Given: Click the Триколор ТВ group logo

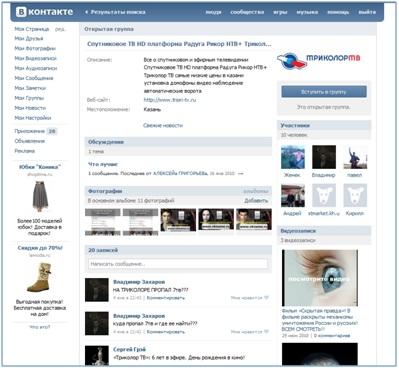Looking at the screenshot, I should [x=319, y=61].
